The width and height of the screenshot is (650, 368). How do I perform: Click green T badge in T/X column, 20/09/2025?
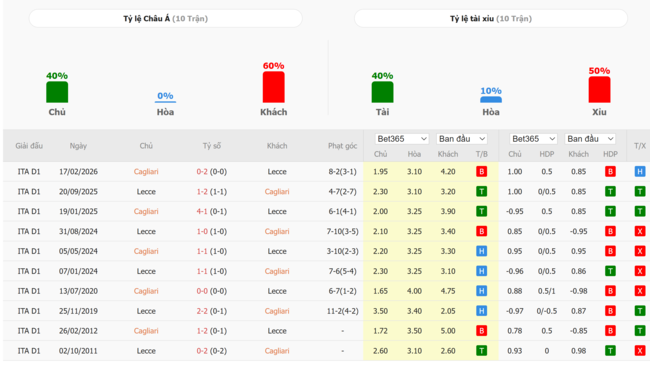(x=640, y=191)
